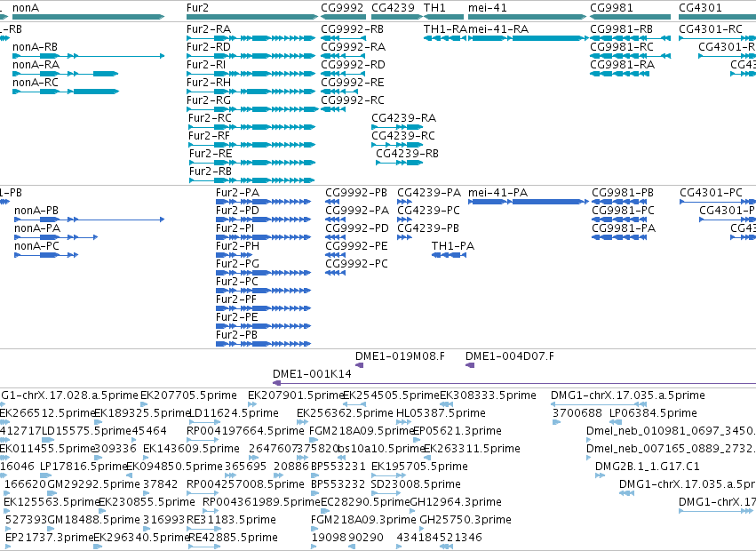Select the mei-41-PA protein glyph
Image resolution: width=756 pixels, height=551 pixels.
[x=527, y=202]
